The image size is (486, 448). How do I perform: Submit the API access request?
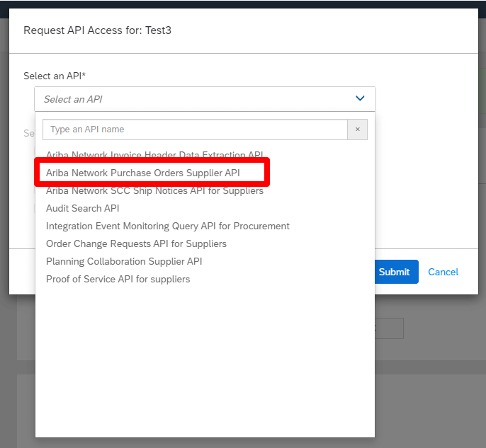pyautogui.click(x=397, y=272)
